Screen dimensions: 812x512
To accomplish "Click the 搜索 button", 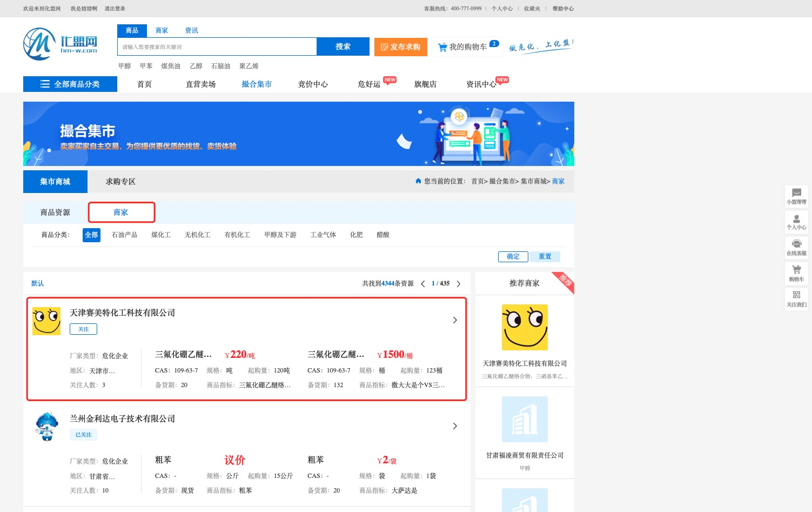I will tap(343, 46).
